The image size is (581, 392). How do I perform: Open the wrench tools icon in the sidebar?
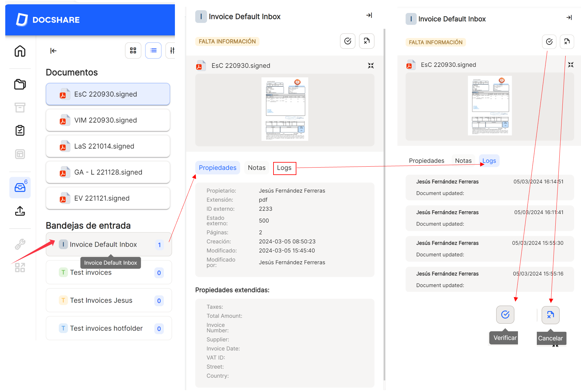(x=20, y=244)
